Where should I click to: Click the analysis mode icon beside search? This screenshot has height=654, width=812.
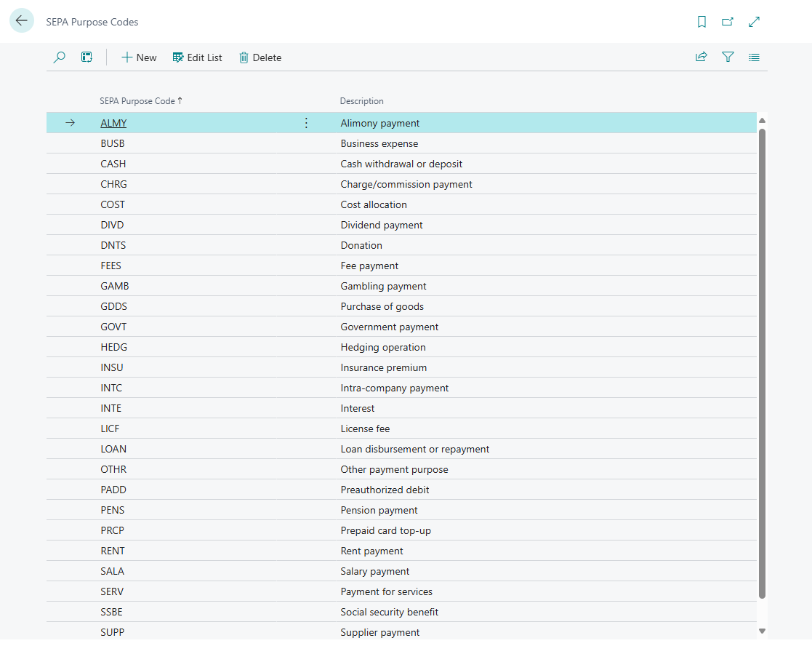87,57
